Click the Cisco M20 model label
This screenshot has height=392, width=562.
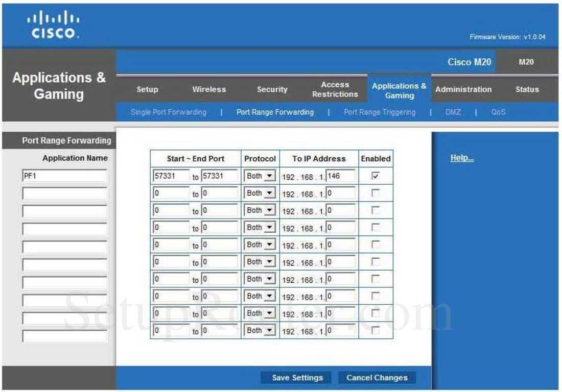coord(469,62)
